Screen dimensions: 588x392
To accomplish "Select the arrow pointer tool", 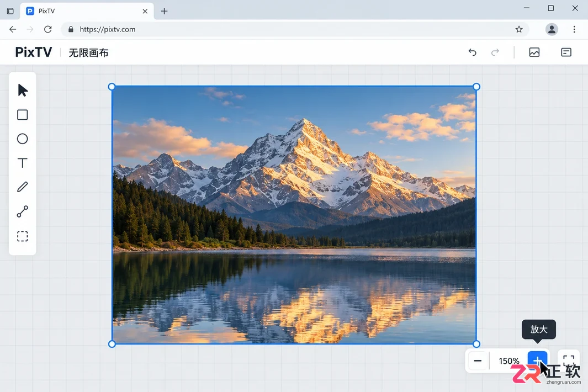I will [23, 91].
